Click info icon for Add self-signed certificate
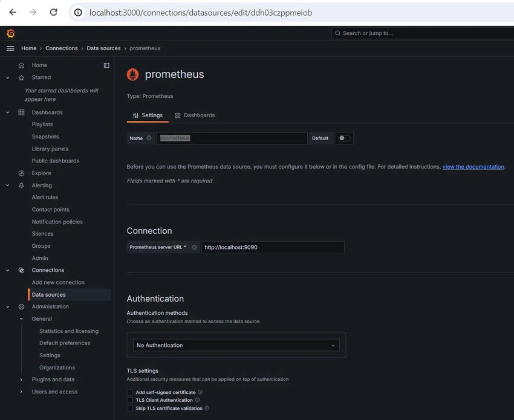The width and height of the screenshot is (514, 420). 200,392
